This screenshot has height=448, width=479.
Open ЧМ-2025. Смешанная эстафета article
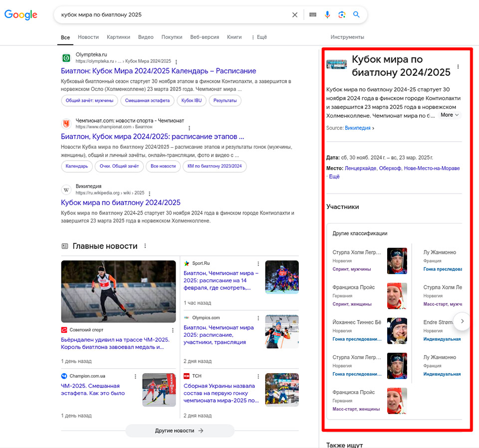(93, 389)
